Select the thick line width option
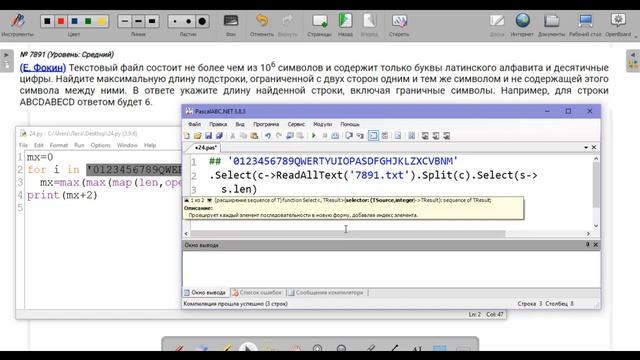This screenshot has width=640, height=360. (152, 21)
